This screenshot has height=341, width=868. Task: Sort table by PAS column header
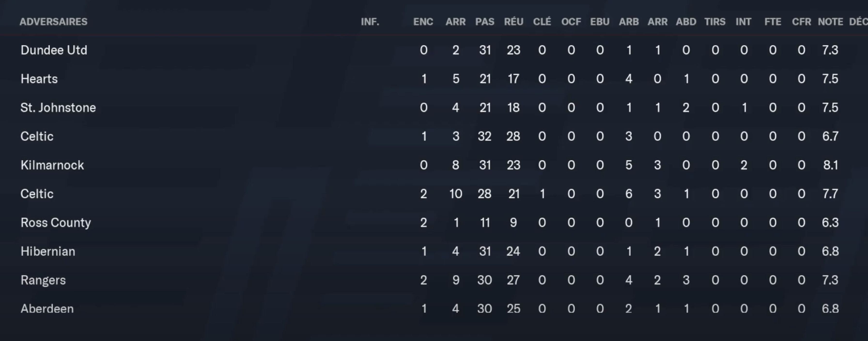(x=485, y=22)
